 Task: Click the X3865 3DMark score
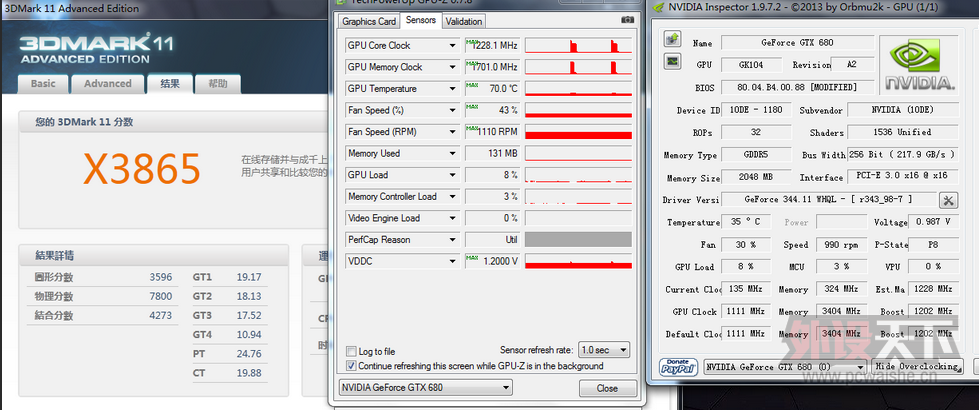point(142,168)
